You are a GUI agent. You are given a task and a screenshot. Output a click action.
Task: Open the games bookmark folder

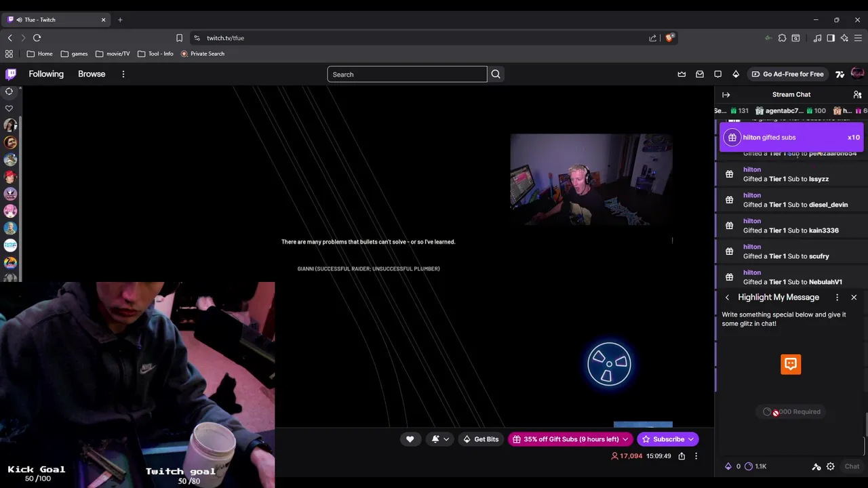coord(74,54)
